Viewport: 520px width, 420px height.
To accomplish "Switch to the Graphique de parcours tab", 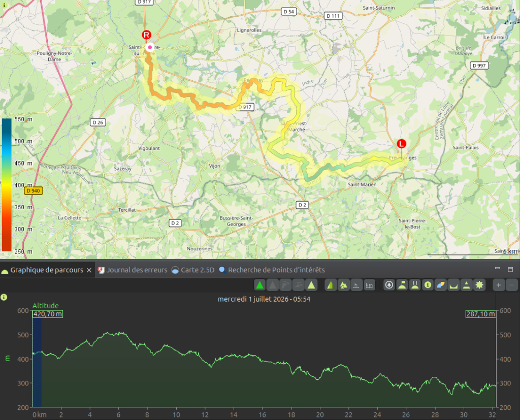I will click(x=46, y=270).
